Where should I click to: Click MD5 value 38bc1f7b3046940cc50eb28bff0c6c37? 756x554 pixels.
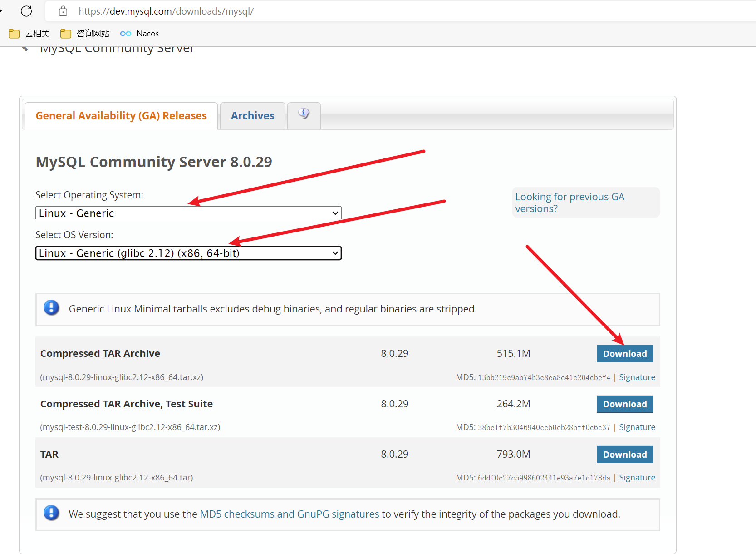[544, 428]
